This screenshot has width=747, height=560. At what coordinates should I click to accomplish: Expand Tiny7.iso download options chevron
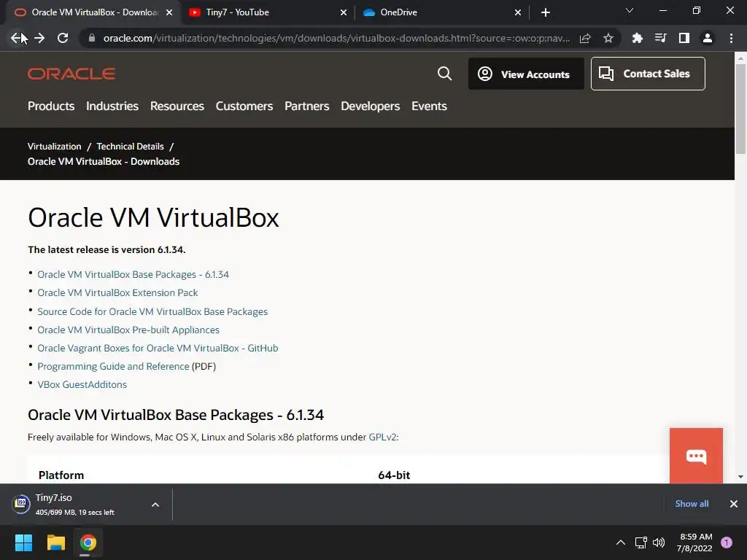click(155, 505)
